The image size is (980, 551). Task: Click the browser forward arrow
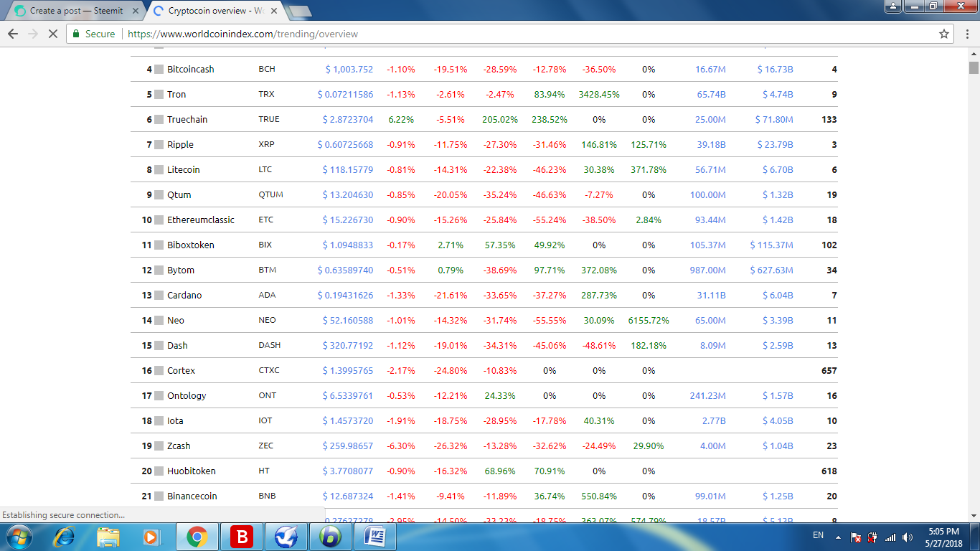(x=33, y=34)
